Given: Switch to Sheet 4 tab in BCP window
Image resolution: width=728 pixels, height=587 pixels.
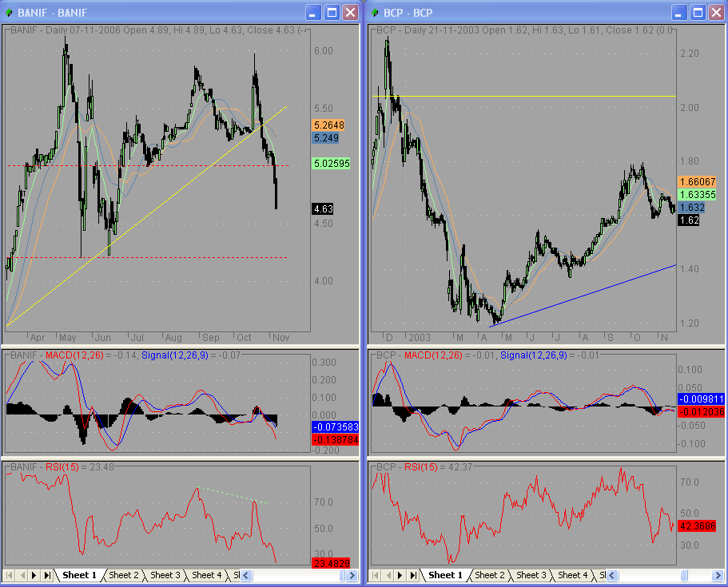Looking at the screenshot, I should tap(572, 575).
